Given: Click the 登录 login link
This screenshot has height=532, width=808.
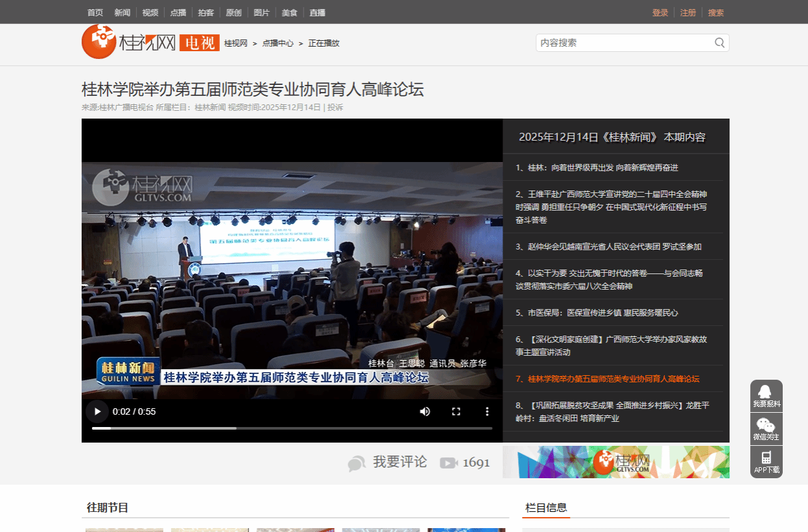Looking at the screenshot, I should click(659, 12).
